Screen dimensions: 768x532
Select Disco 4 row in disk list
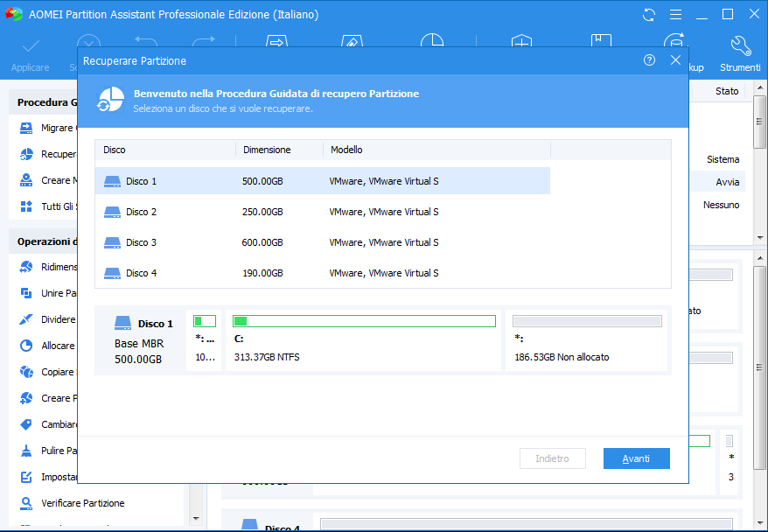(x=322, y=273)
